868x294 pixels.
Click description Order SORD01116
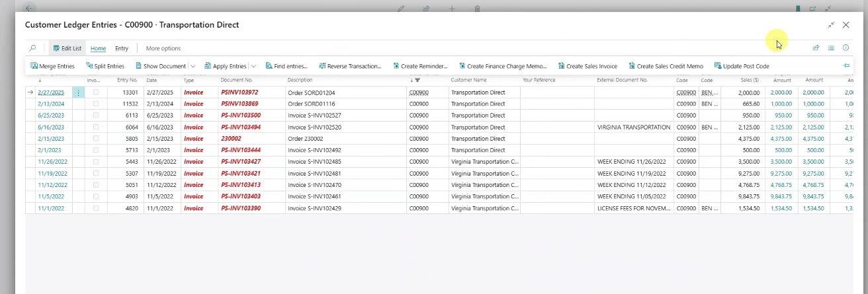(x=312, y=104)
